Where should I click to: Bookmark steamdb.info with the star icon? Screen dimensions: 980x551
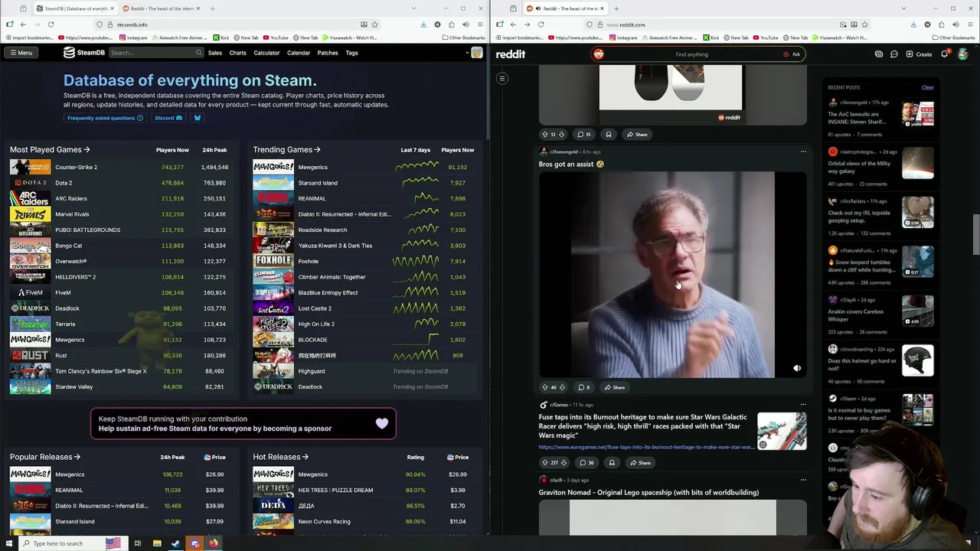point(374,24)
